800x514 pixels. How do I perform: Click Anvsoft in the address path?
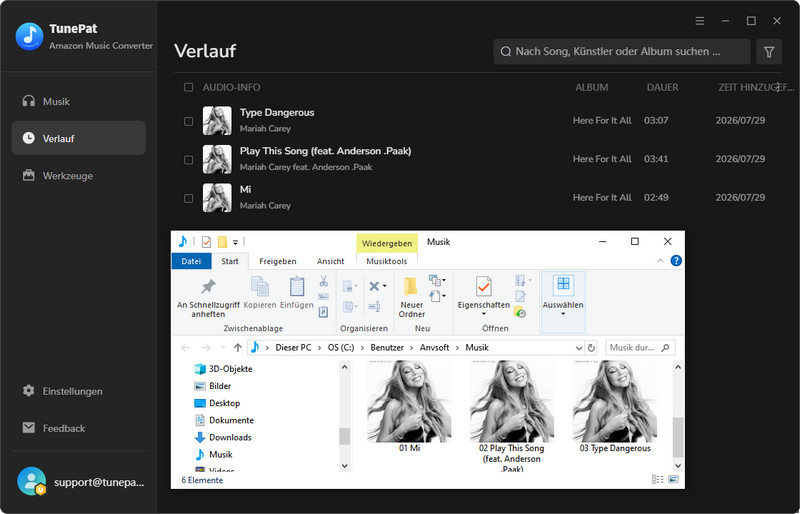click(x=434, y=348)
